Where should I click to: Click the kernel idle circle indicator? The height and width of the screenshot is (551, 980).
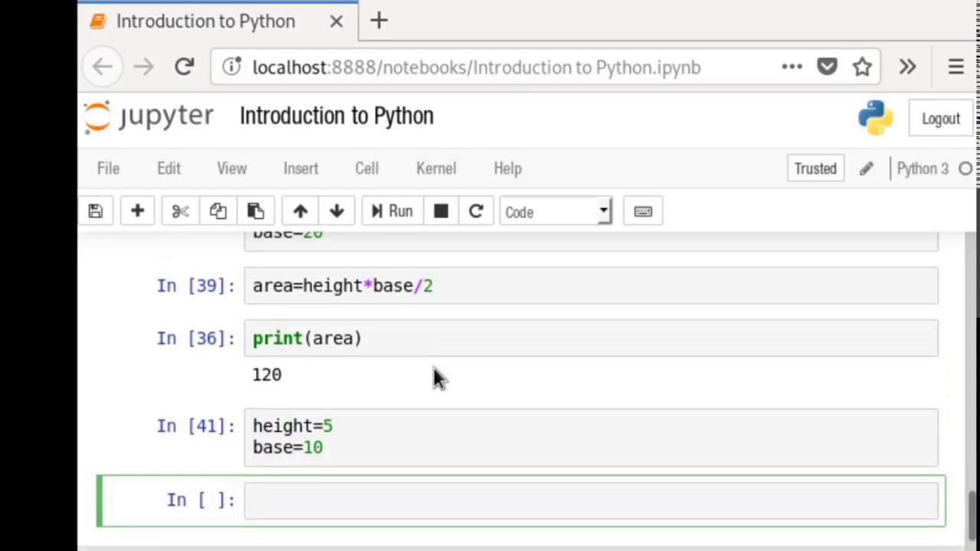coord(965,168)
